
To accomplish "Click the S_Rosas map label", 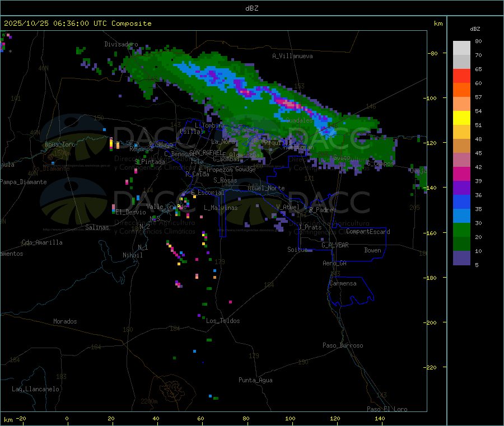I will pos(225,180).
